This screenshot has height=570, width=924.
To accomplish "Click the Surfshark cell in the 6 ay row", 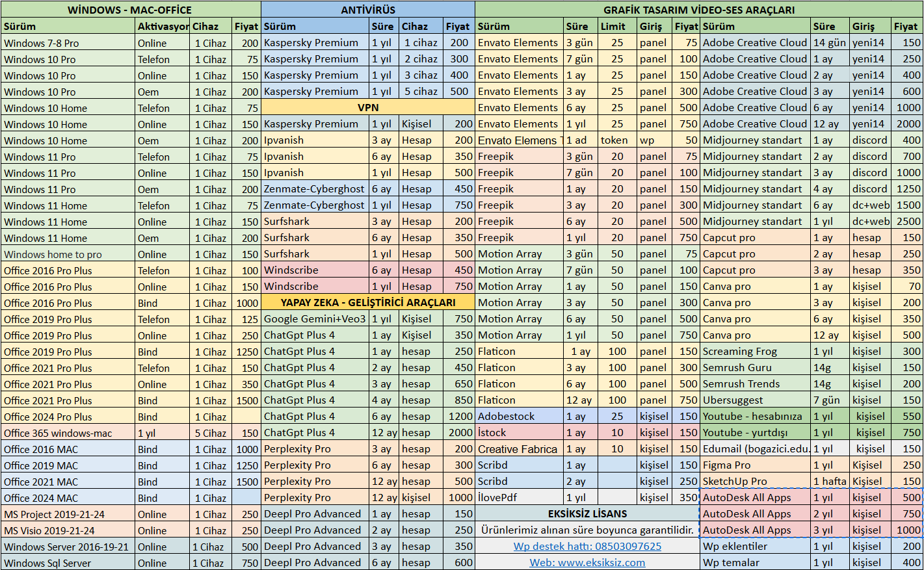I will (x=315, y=237).
